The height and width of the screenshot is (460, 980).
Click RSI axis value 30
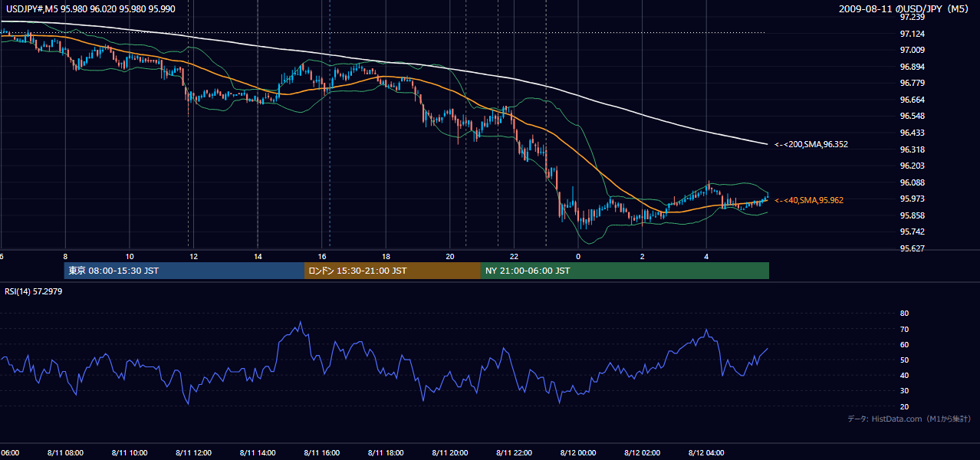click(x=904, y=391)
